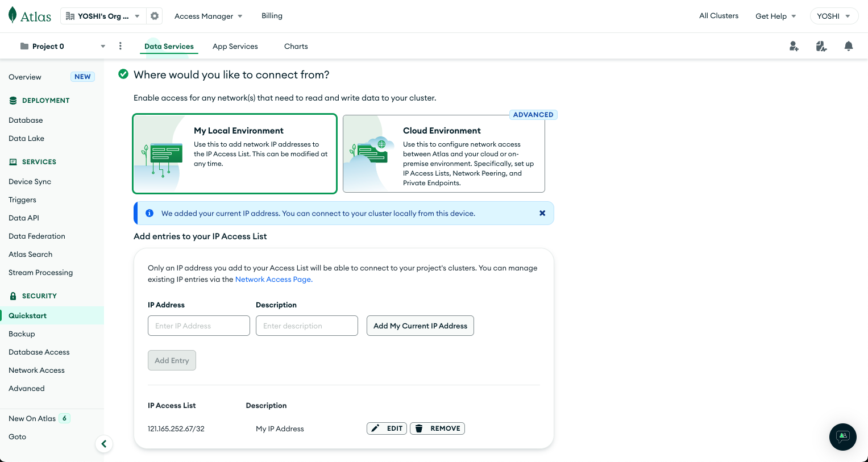
Task: Expand YOSHI's Org organization dropdown
Action: coord(103,16)
